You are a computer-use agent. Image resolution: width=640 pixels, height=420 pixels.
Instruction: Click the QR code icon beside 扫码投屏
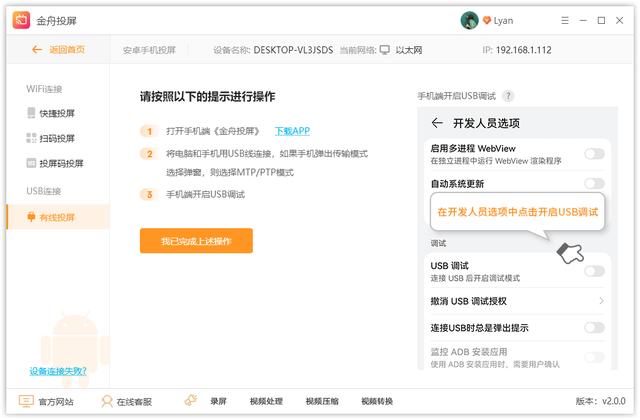pyautogui.click(x=31, y=138)
